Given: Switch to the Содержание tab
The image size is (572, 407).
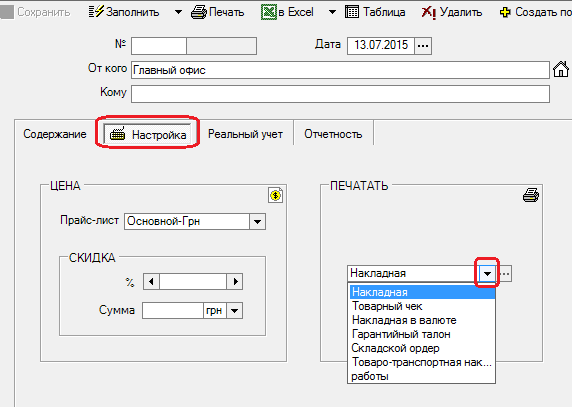Looking at the screenshot, I should tap(55, 134).
